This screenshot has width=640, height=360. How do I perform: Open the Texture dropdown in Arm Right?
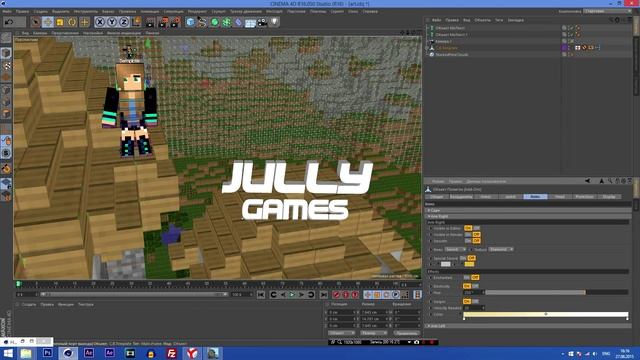[501, 249]
